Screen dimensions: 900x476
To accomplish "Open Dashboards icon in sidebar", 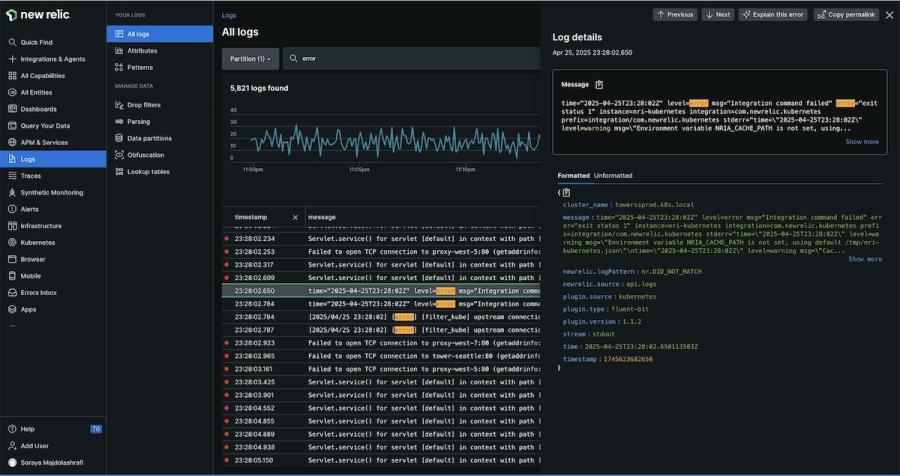I will 12,109.
